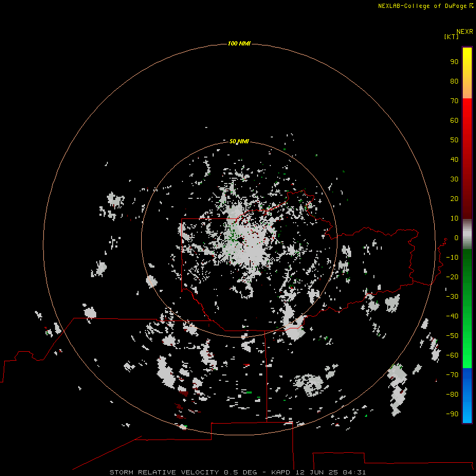This screenshot has height=476, width=476.
Task: Click the 30 value on velocity scale
Action: coord(454,179)
